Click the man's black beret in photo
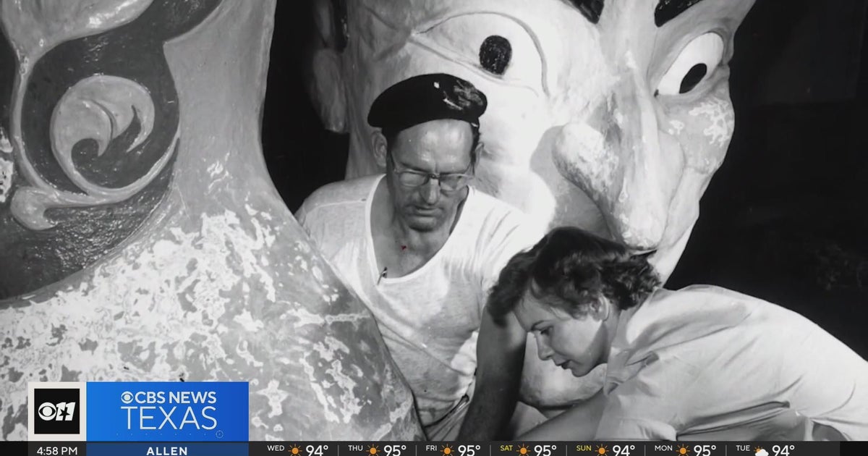 427,100
